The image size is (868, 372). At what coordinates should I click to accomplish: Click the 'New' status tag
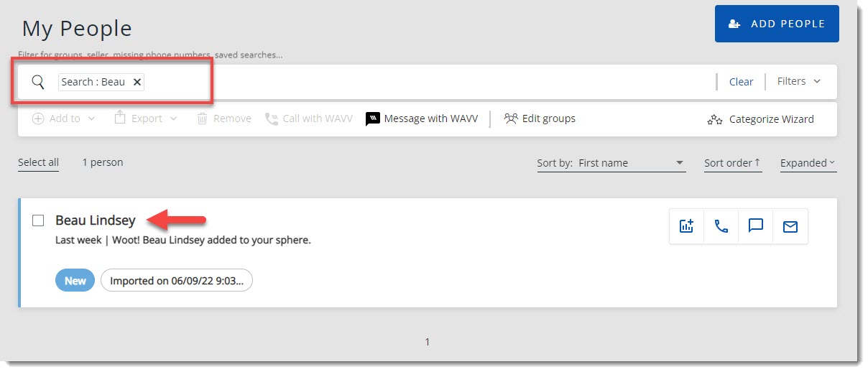[75, 281]
